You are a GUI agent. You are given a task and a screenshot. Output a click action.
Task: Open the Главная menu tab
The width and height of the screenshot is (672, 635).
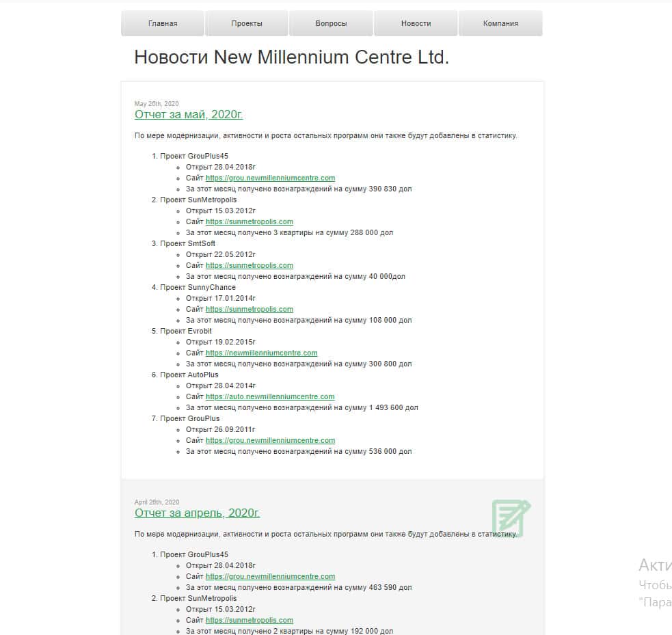(163, 23)
